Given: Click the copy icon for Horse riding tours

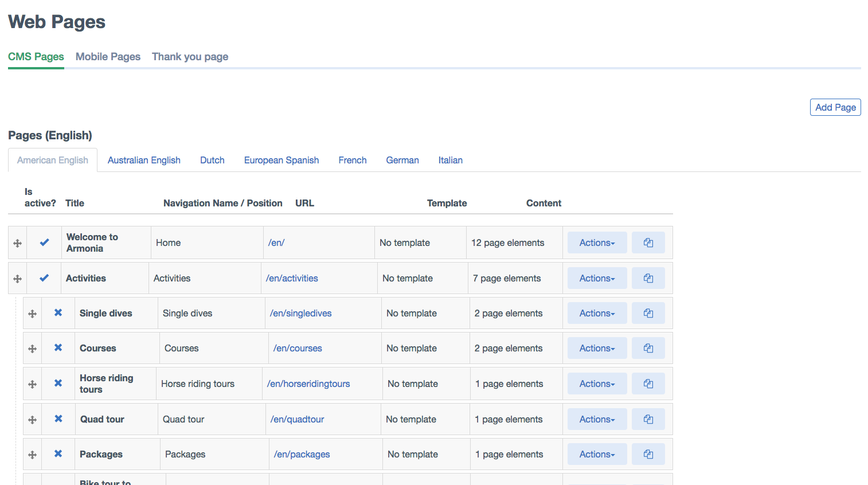Looking at the screenshot, I should tap(648, 384).
